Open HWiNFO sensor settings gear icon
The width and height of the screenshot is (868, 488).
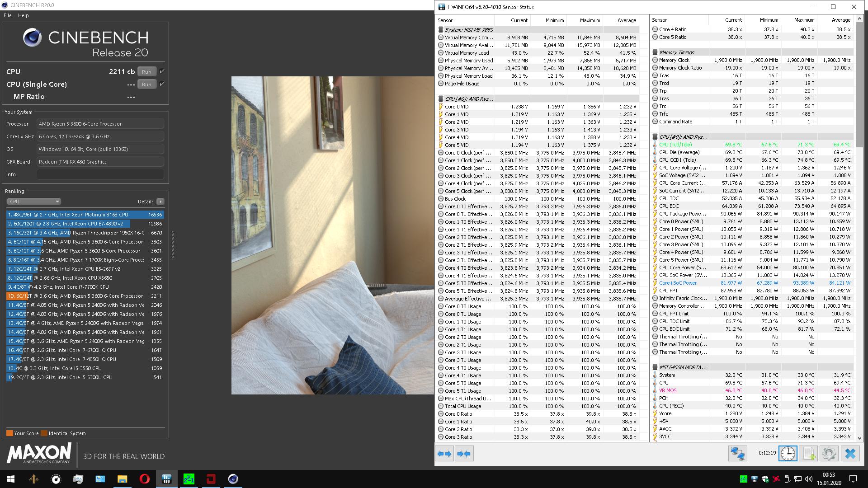(829, 454)
